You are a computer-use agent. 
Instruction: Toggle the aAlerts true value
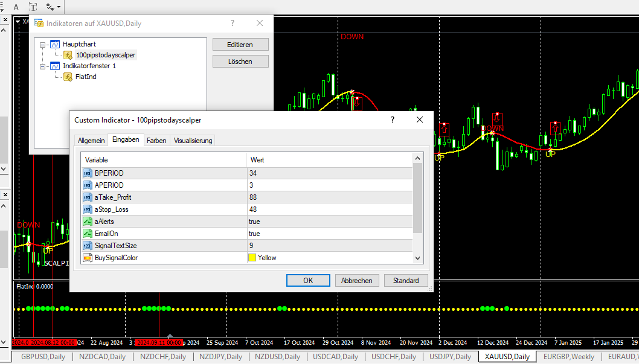coord(330,222)
